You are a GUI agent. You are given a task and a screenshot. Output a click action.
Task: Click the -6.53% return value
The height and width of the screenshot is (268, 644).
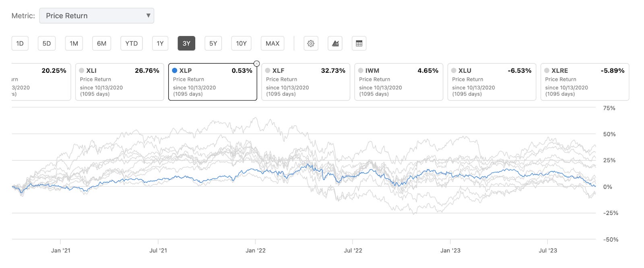[x=520, y=71]
